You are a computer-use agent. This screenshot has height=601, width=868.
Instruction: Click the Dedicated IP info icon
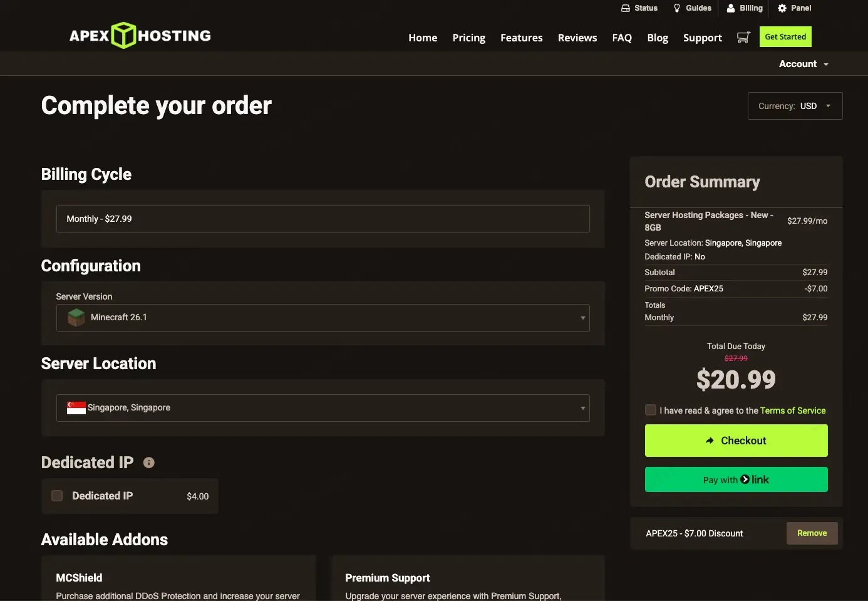[x=149, y=463]
